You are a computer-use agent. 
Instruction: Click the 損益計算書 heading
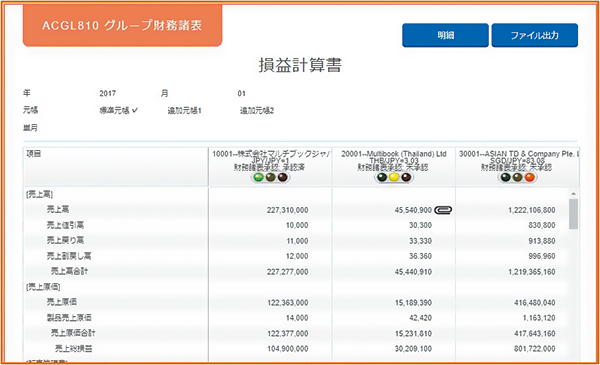point(300,65)
